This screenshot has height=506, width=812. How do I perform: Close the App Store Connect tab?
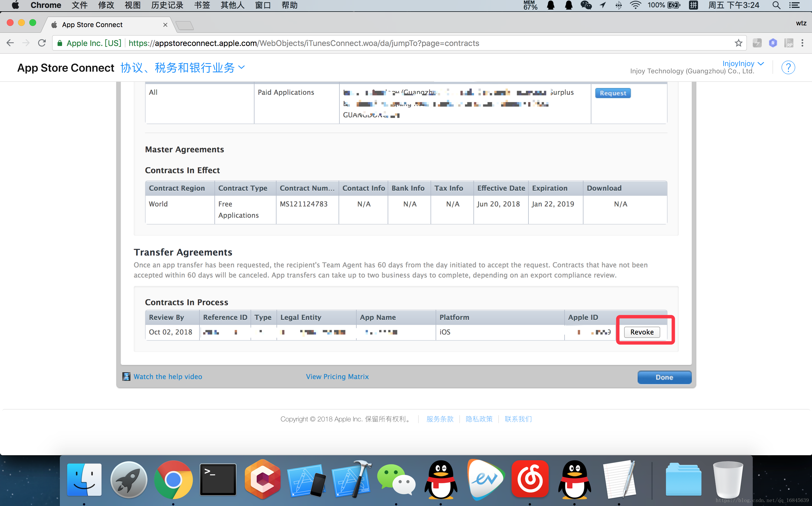tap(165, 25)
